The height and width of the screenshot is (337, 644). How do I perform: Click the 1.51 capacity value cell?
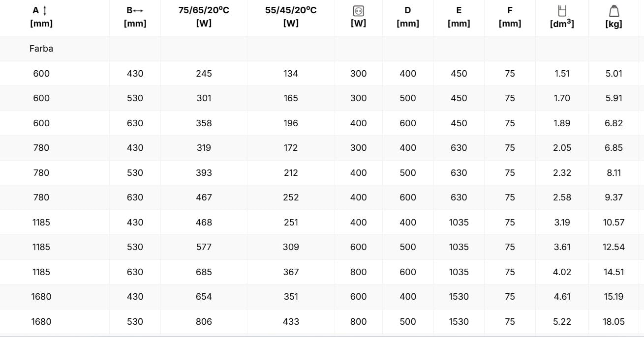[562, 74]
